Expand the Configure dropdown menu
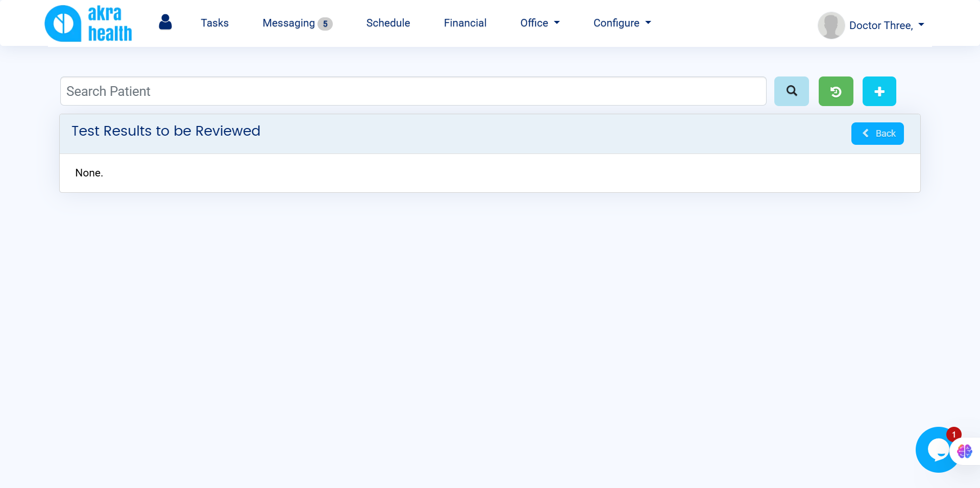This screenshot has height=488, width=980. coord(622,23)
